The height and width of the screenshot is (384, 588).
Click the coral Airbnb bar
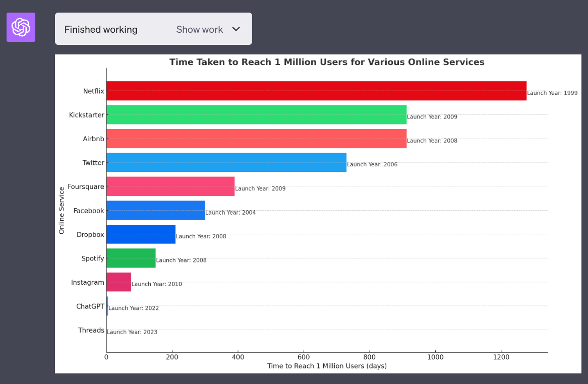pos(256,139)
